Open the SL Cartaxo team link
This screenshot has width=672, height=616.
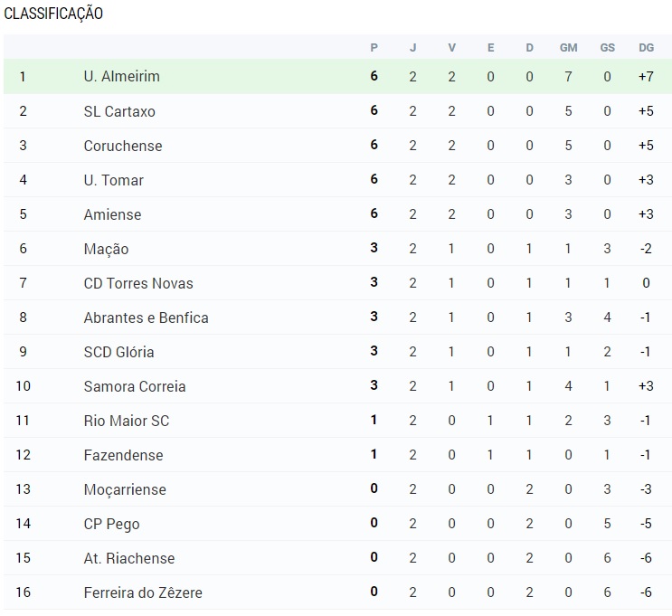[119, 111]
